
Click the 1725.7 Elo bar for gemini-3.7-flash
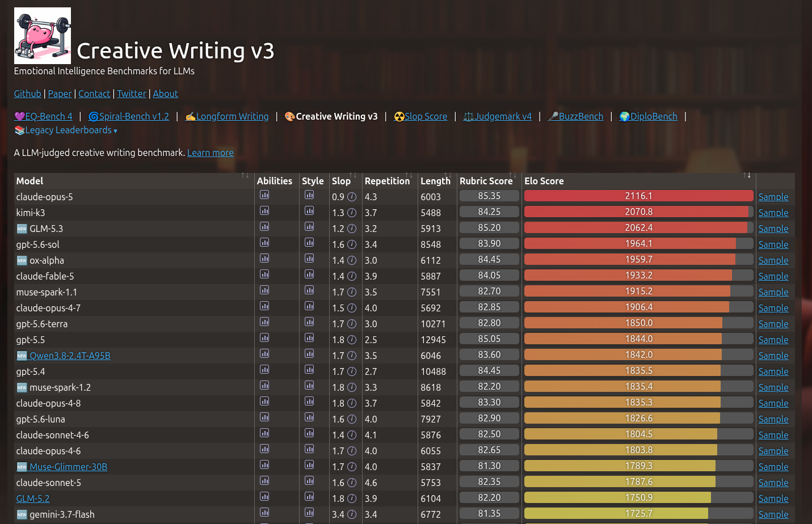pyautogui.click(x=639, y=513)
